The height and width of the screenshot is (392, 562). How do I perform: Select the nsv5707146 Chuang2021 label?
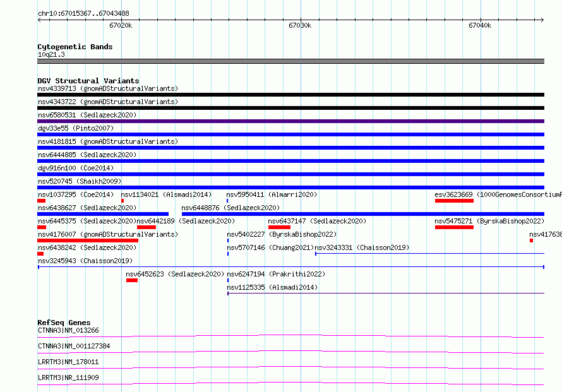click(270, 247)
